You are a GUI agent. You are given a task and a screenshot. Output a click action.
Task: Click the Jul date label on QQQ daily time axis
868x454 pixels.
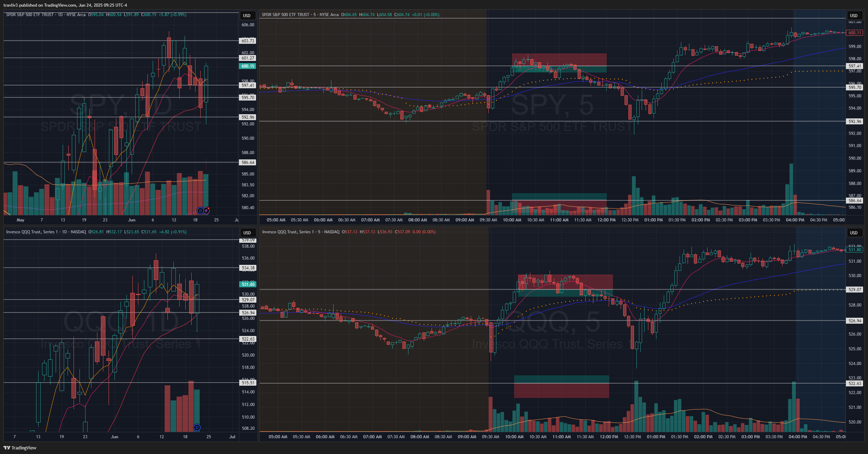232,437
